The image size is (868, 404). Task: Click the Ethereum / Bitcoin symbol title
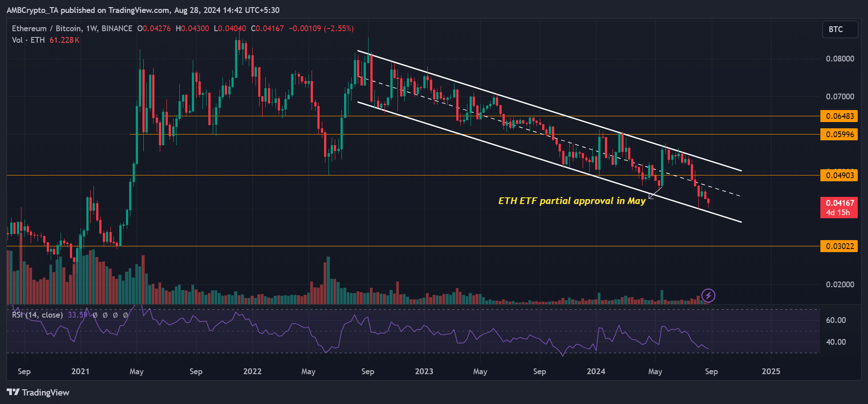coord(72,29)
